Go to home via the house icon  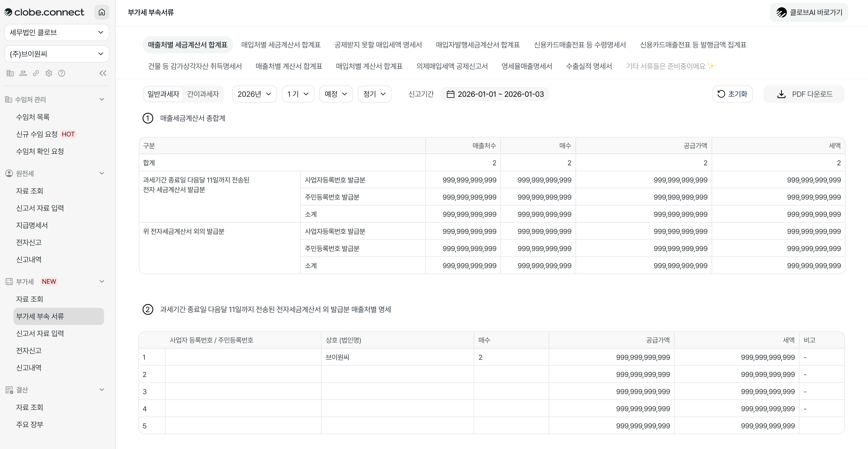102,12
